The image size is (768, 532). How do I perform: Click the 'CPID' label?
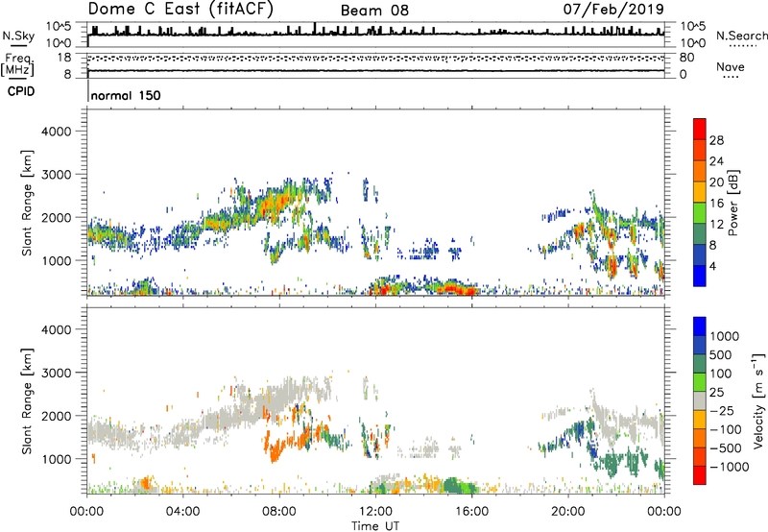[21, 91]
